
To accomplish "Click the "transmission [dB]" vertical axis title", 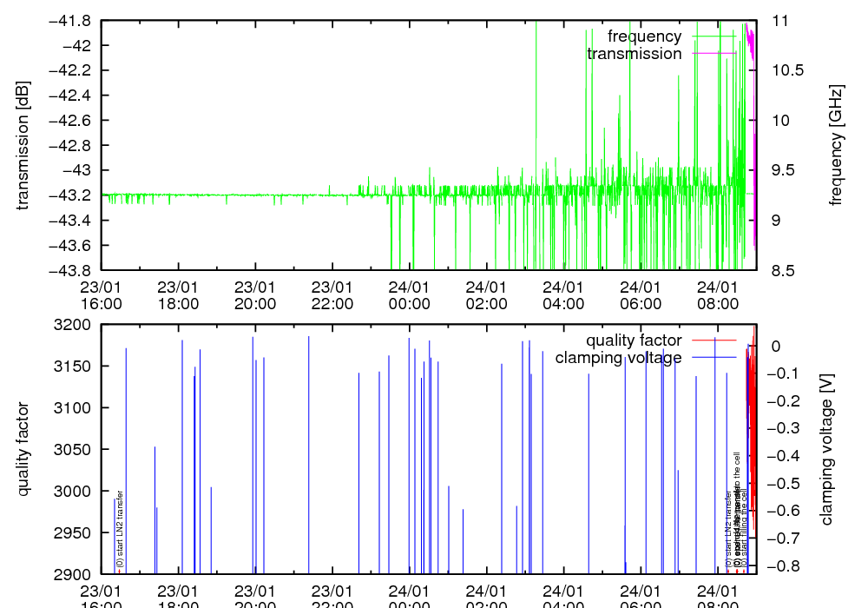I will click(23, 145).
